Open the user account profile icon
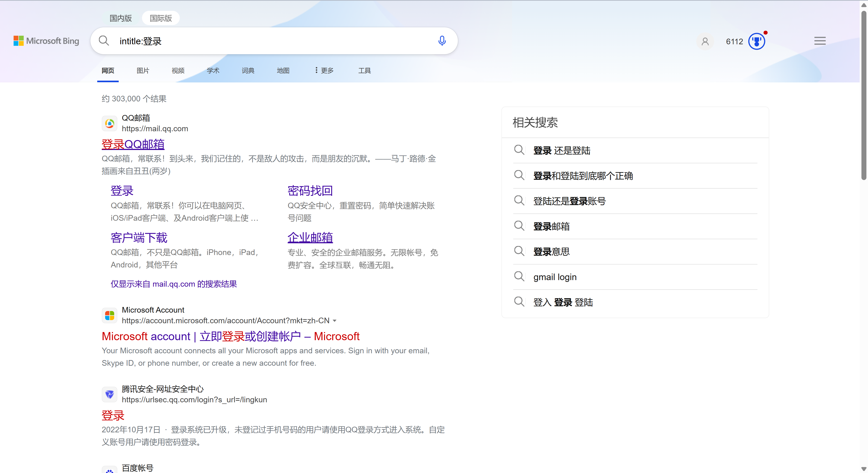The image size is (868, 473). (705, 41)
